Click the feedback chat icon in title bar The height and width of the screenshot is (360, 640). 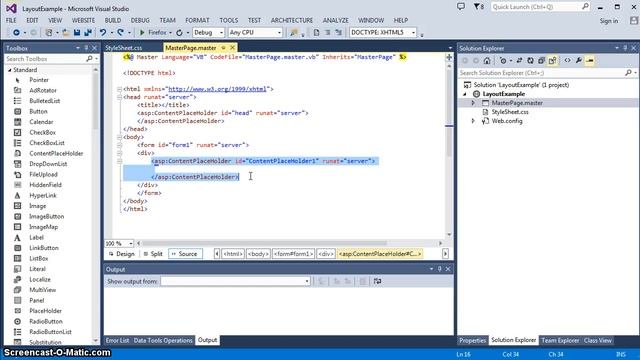click(461, 7)
